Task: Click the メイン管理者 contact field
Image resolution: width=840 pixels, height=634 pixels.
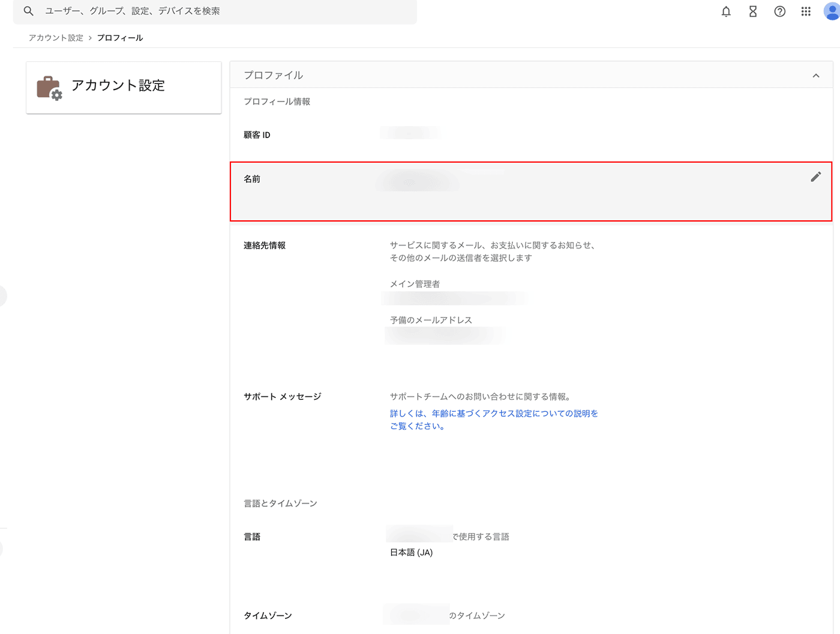Action: point(415,284)
